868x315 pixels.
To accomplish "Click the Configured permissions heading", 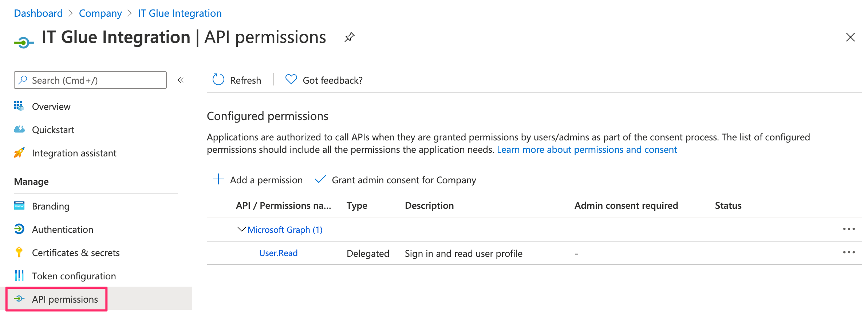I will pyautogui.click(x=268, y=116).
